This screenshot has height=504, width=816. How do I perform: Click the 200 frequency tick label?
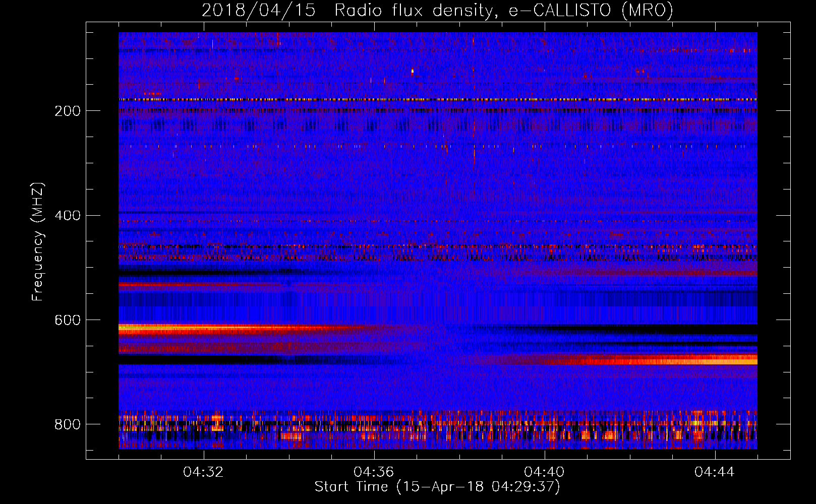click(68, 111)
